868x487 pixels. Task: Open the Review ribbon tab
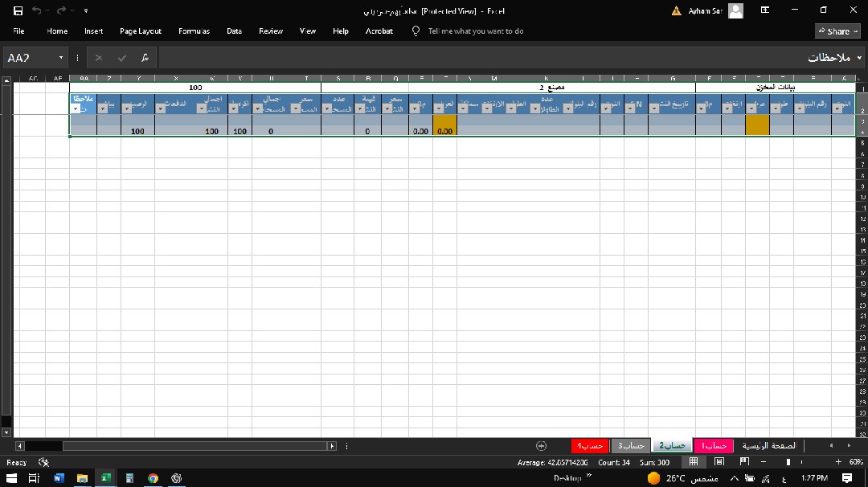pos(271,31)
